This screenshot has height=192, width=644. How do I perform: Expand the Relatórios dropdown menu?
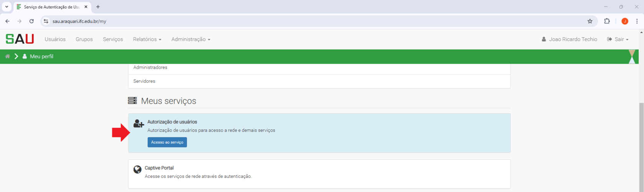tap(147, 39)
